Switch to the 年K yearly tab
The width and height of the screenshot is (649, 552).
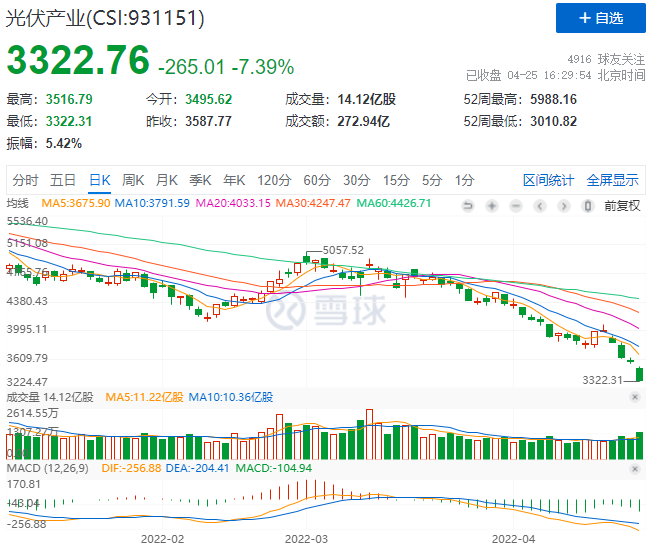click(x=233, y=180)
